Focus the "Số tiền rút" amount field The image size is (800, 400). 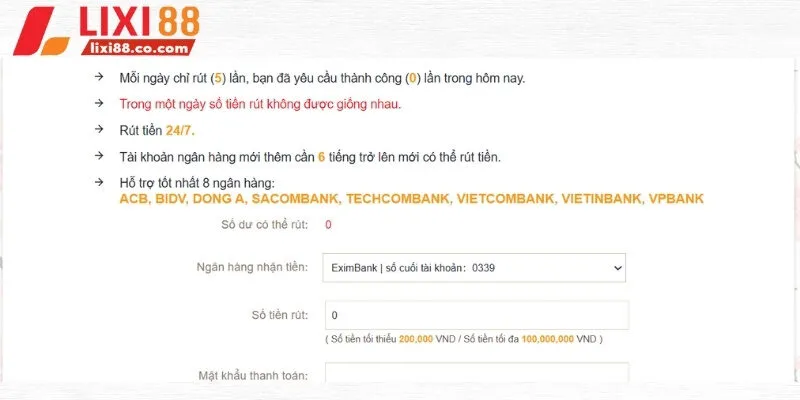tap(475, 315)
